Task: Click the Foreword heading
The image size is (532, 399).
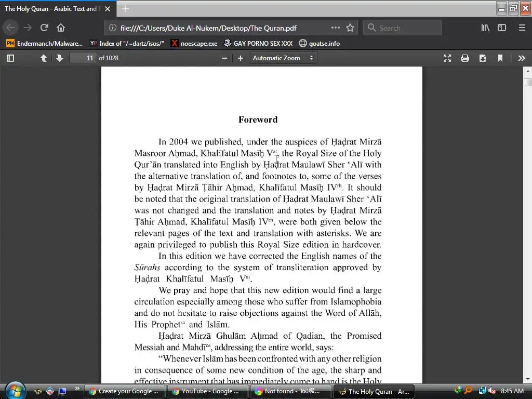Action: [x=258, y=119]
